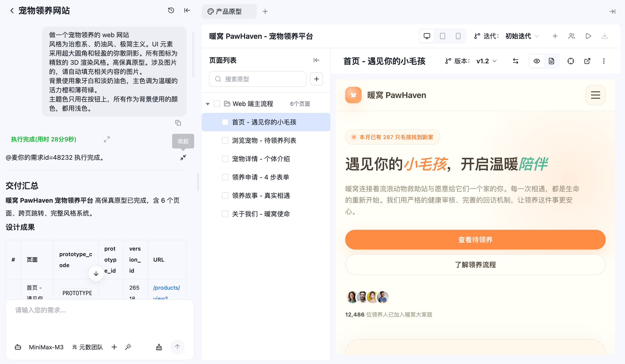Open collaborators people icon
The height and width of the screenshot is (364, 625).
point(572,36)
